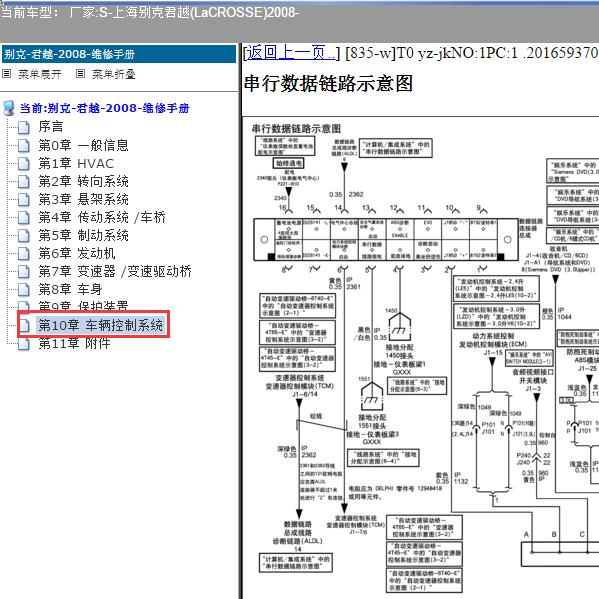Screen dimensions: 599x599
Task: Click the page icon next to 序言
Action: point(24,127)
